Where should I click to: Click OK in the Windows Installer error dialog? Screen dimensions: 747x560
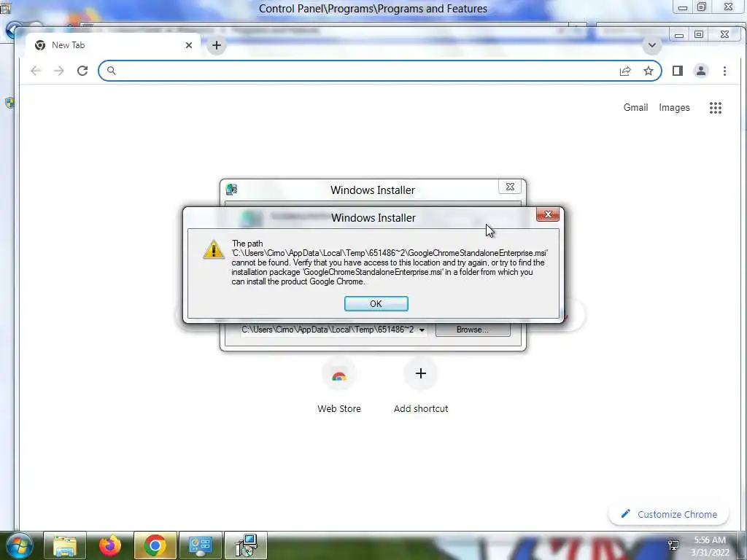tap(376, 304)
